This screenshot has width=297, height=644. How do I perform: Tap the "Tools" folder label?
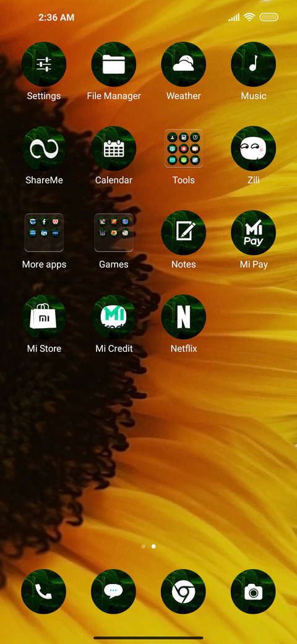183,180
